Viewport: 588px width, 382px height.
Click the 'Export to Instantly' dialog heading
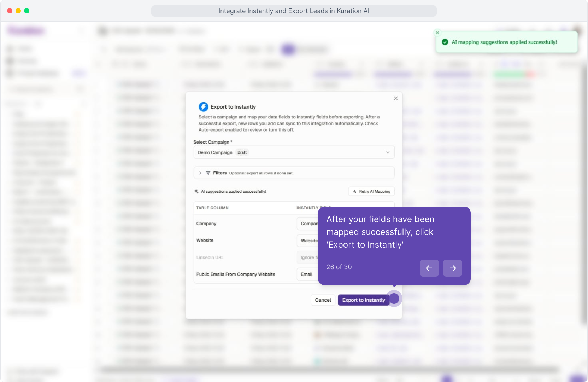(233, 107)
